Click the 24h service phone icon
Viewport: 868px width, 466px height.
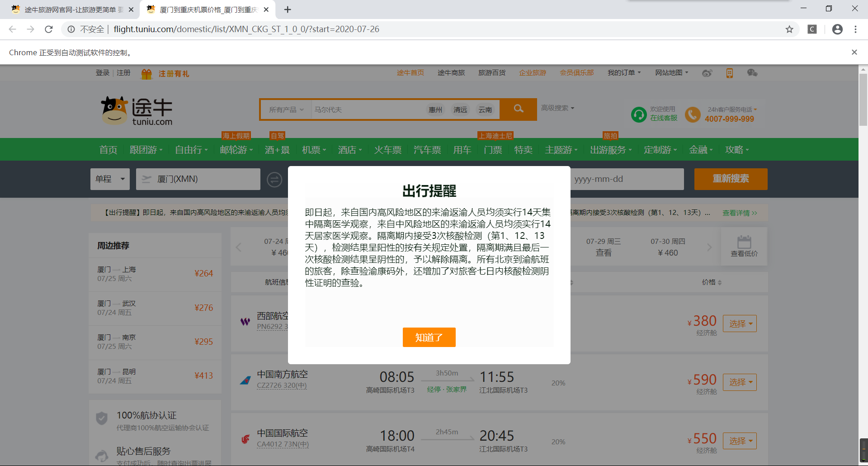693,114
